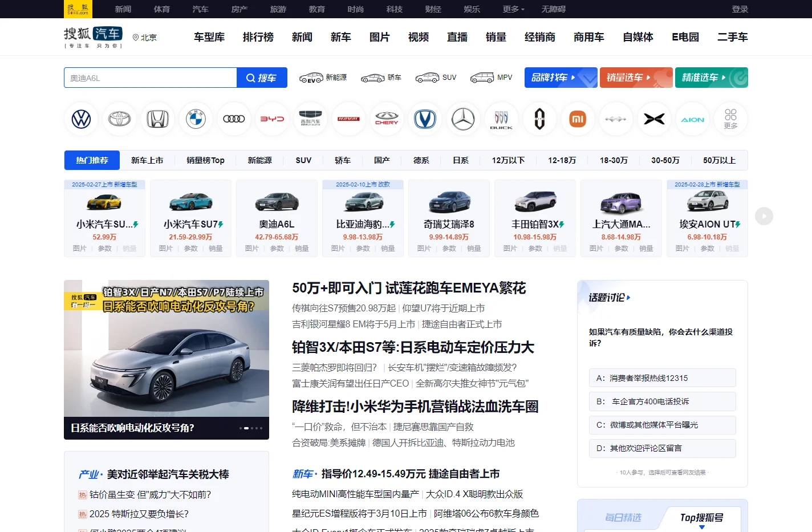Open 财经 in the top bar
Image resolution: width=812 pixels, height=532 pixels.
point(433,9)
